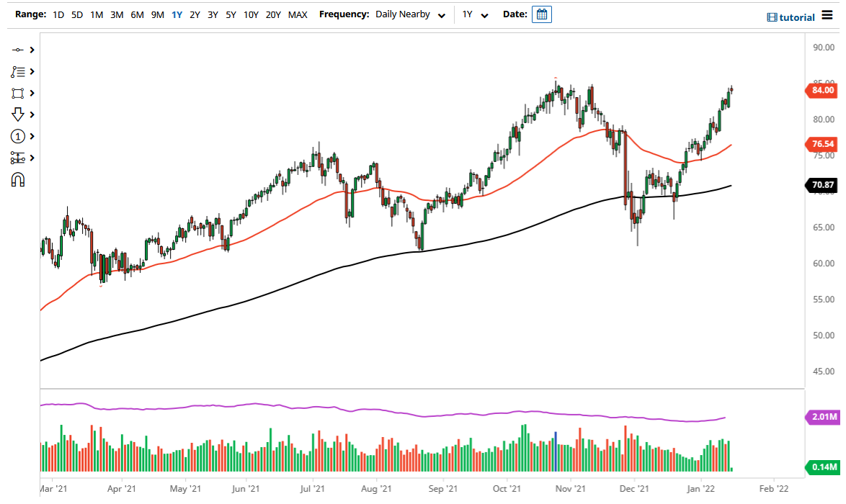
Task: Click the 2.01M volume label
Action: pyautogui.click(x=824, y=416)
